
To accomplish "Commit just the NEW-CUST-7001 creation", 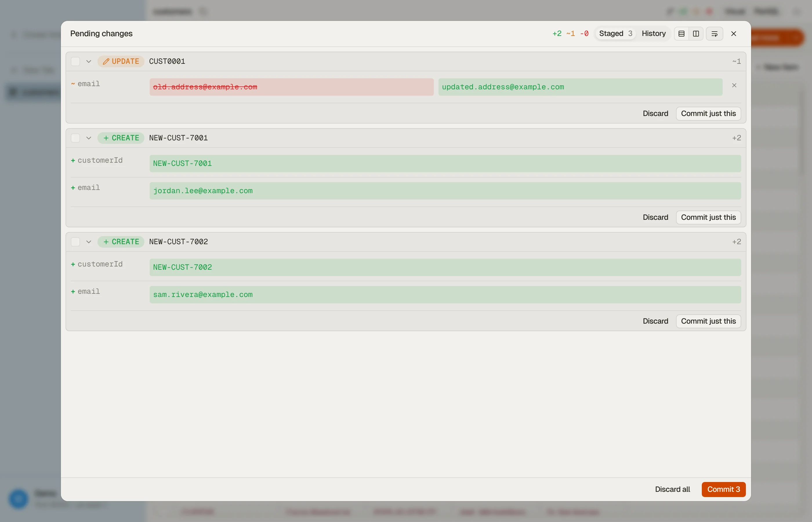I will [x=708, y=217].
